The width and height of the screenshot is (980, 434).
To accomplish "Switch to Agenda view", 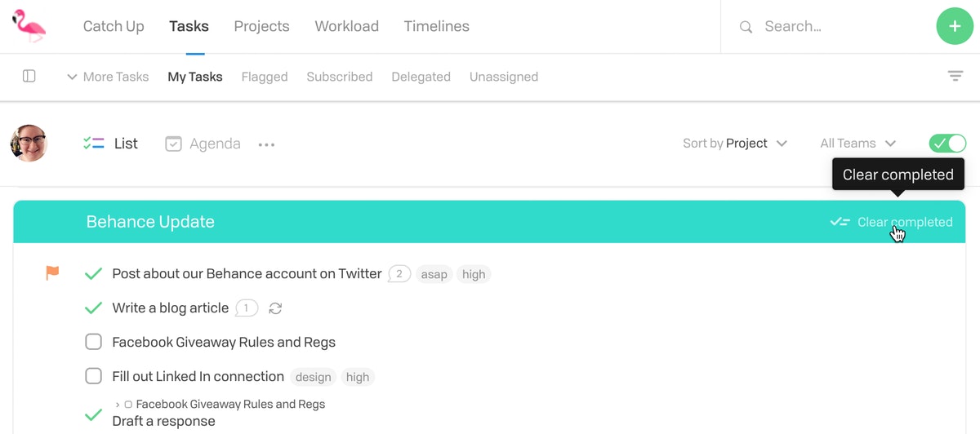I will pos(203,144).
